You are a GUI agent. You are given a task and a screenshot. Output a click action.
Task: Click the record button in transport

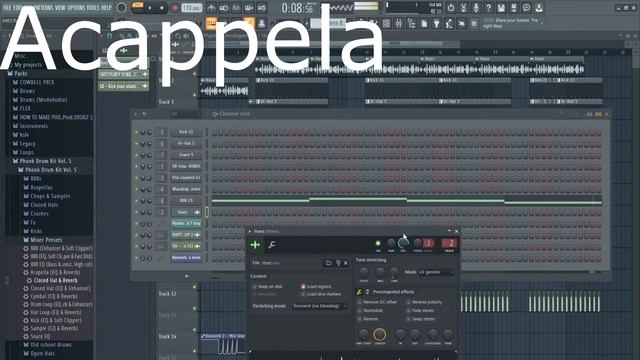[175, 8]
